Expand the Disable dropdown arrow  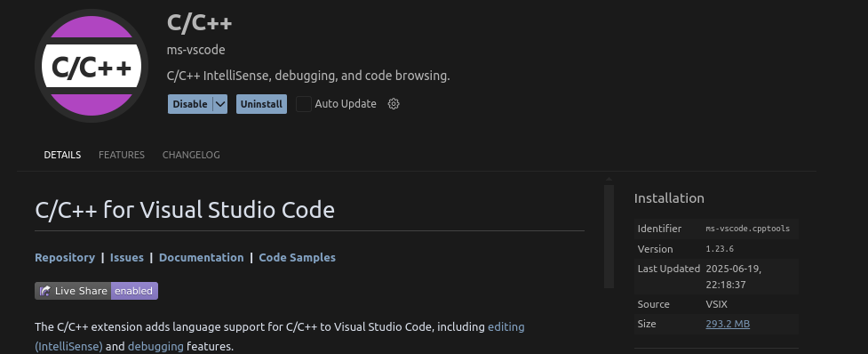220,104
